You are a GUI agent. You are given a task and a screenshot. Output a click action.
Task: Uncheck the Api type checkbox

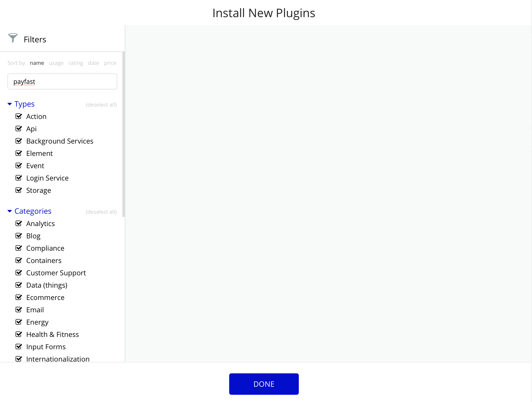pos(18,129)
